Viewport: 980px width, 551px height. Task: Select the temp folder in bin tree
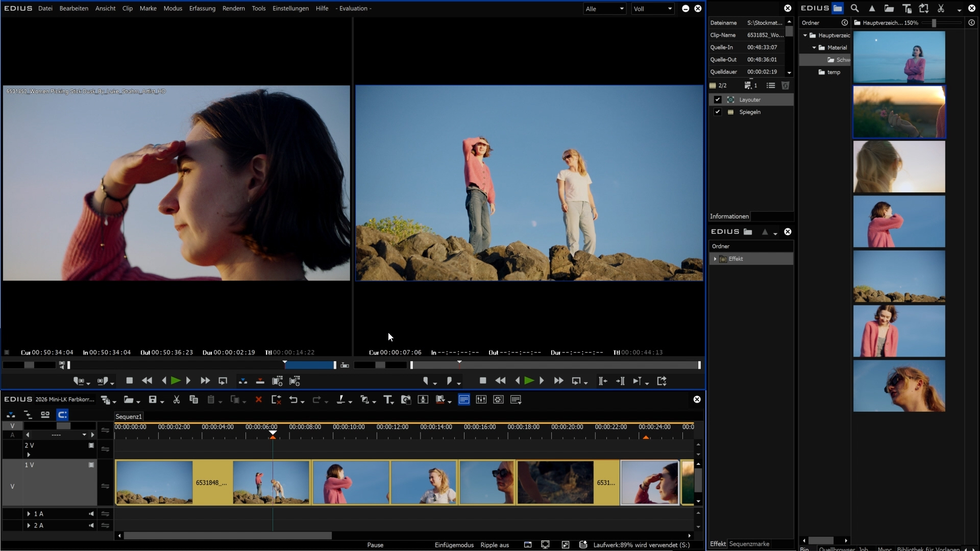click(x=833, y=72)
